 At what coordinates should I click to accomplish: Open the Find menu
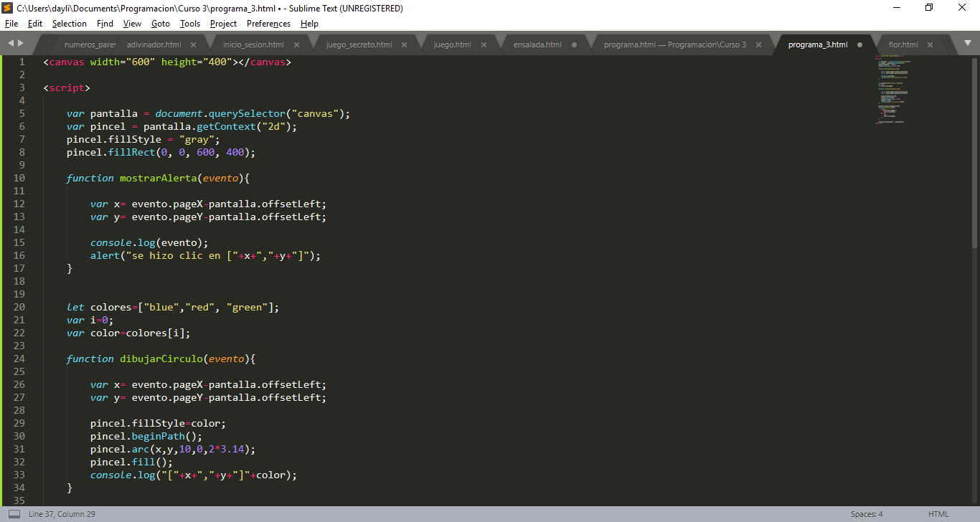point(105,24)
